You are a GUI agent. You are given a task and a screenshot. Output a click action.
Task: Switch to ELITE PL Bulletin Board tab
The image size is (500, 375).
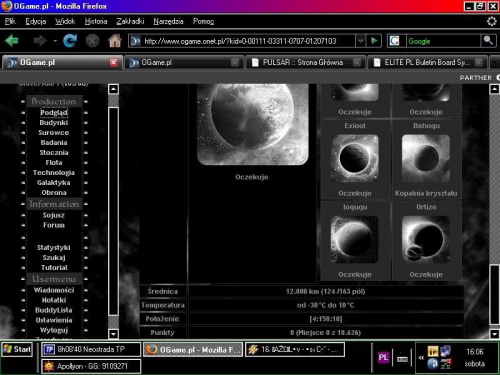tap(427, 62)
